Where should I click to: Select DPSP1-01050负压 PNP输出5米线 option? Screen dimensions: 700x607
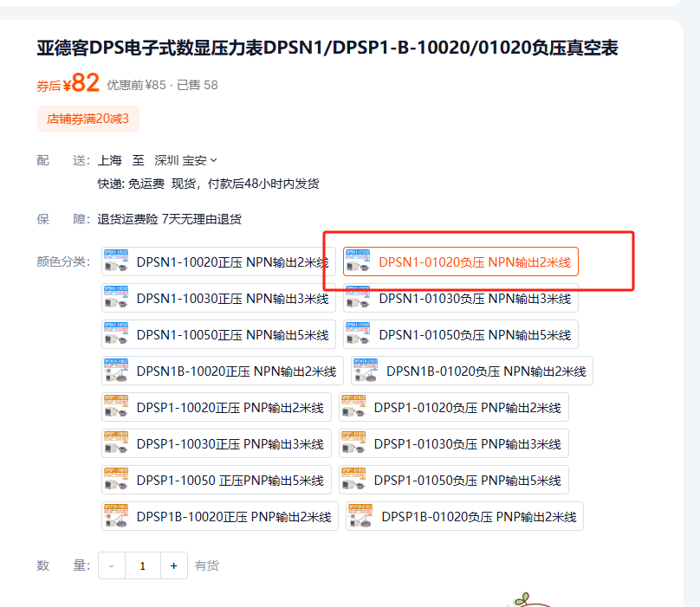(x=454, y=481)
